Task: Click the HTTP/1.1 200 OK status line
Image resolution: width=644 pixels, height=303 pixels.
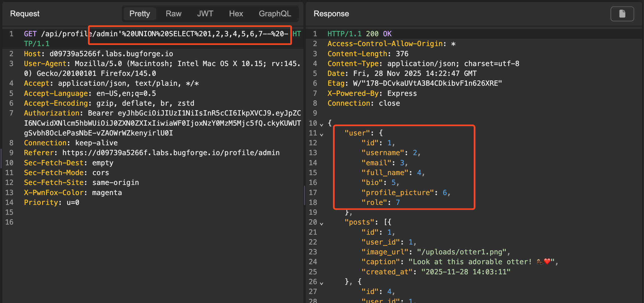Action: [359, 34]
